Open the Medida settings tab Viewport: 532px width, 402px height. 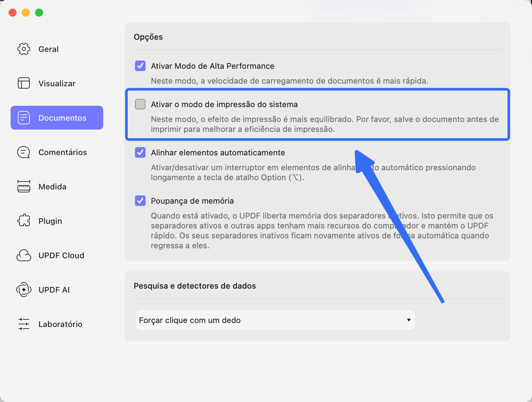tap(52, 187)
